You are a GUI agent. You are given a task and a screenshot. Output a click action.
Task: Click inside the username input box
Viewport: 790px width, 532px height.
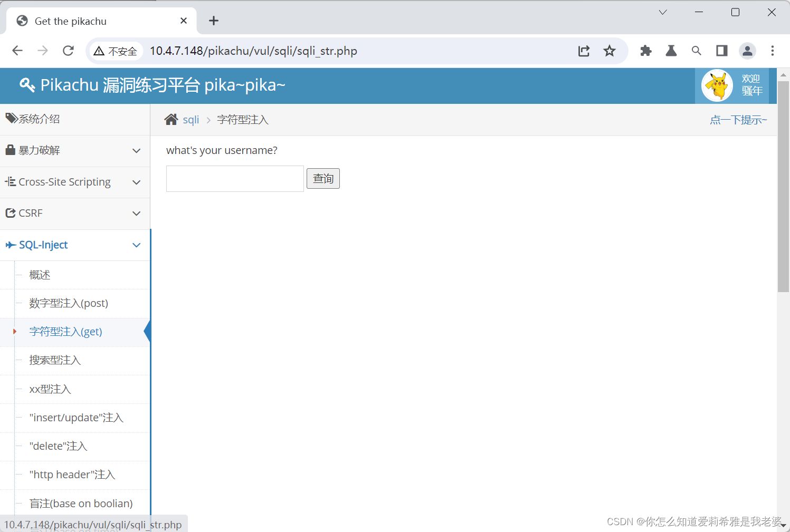tap(234, 178)
